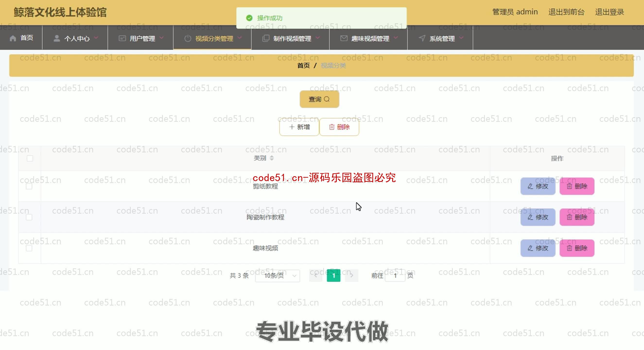644x350 pixels.
Task: Click the 共 3 条 total count
Action: tap(239, 275)
